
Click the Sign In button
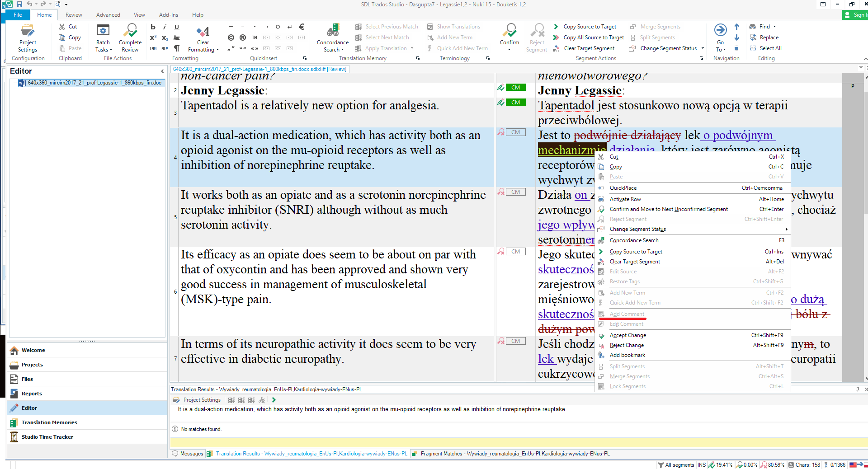point(855,15)
